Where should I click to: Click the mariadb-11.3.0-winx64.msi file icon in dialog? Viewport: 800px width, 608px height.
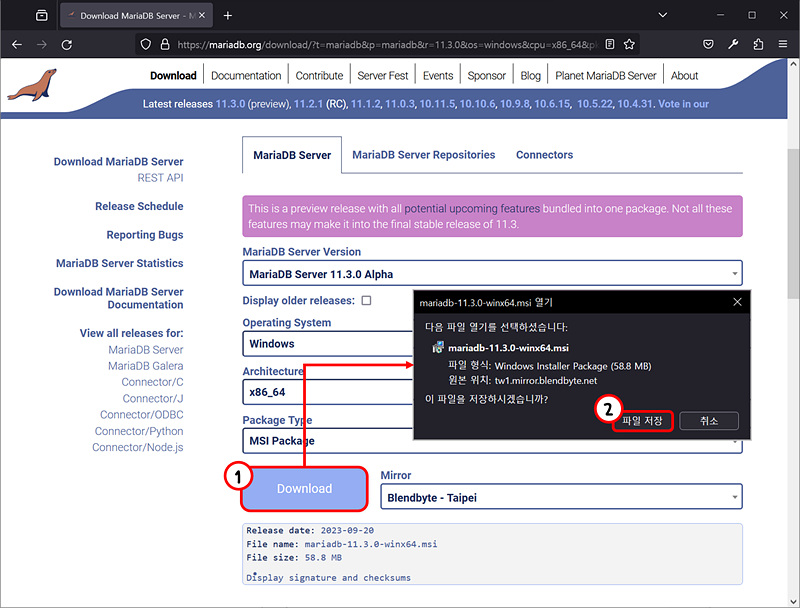[x=438, y=348]
